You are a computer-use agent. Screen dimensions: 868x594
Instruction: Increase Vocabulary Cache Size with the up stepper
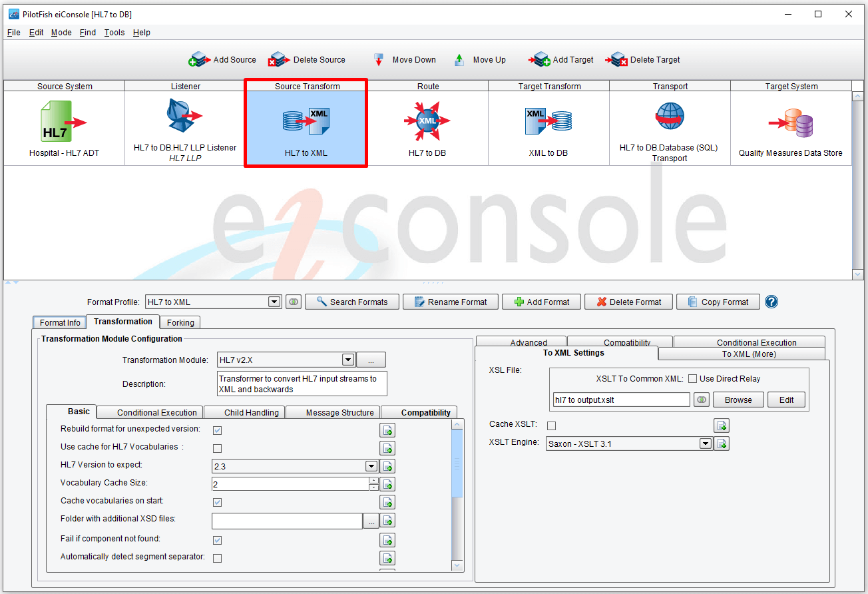click(x=373, y=480)
